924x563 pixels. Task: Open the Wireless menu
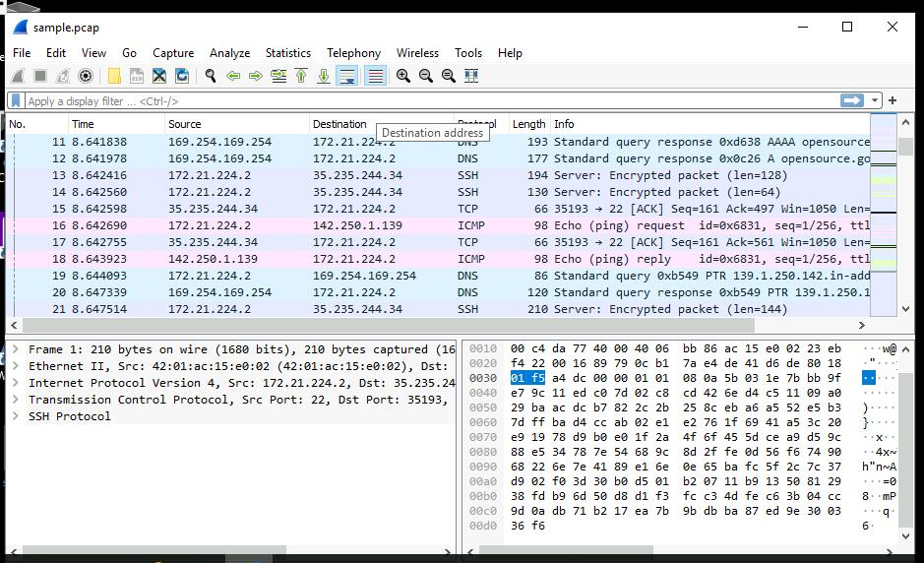[x=417, y=53]
